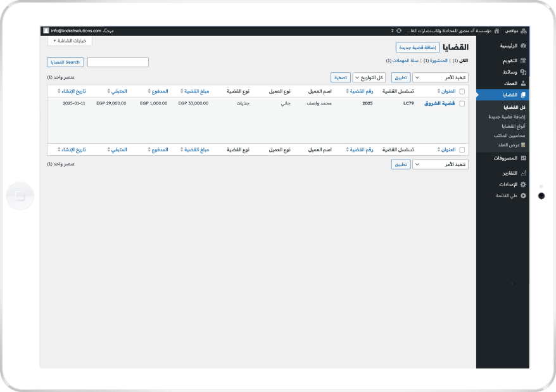This screenshot has height=392, width=556.
Task: Click sort arrows on top رقم القضية header
Action: tap(348, 91)
